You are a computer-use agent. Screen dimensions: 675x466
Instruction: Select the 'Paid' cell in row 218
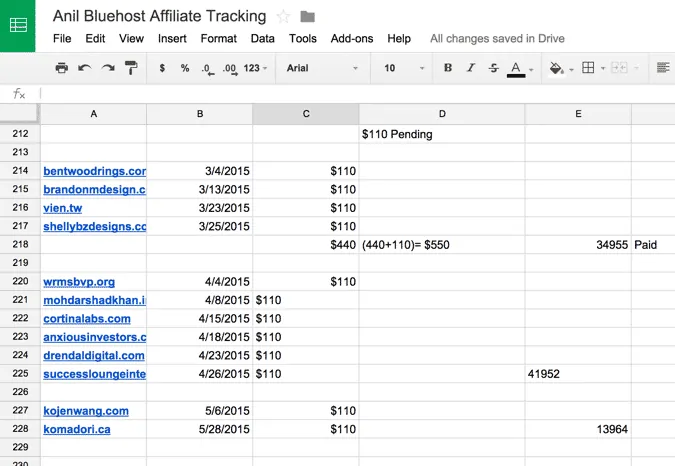tap(653, 245)
